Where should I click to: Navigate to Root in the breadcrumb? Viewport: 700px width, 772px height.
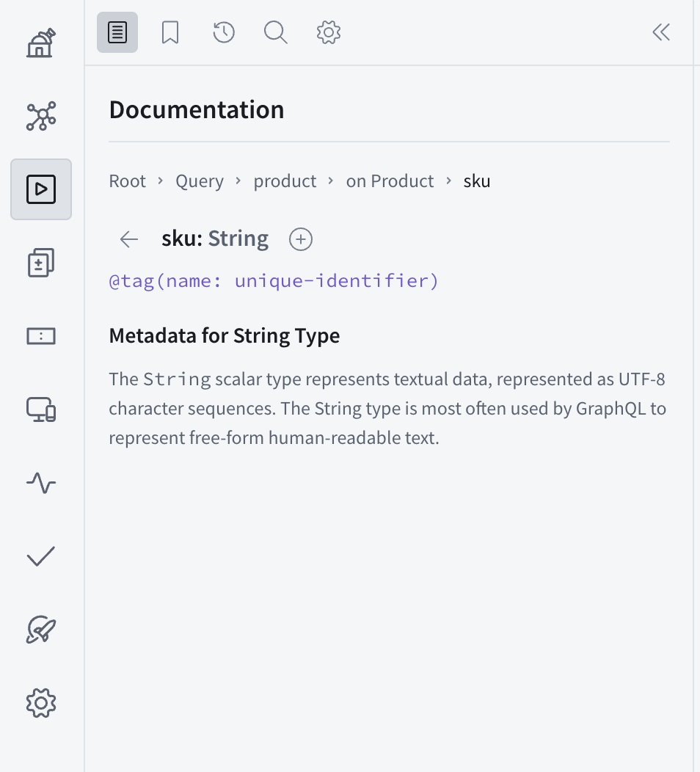tap(127, 181)
